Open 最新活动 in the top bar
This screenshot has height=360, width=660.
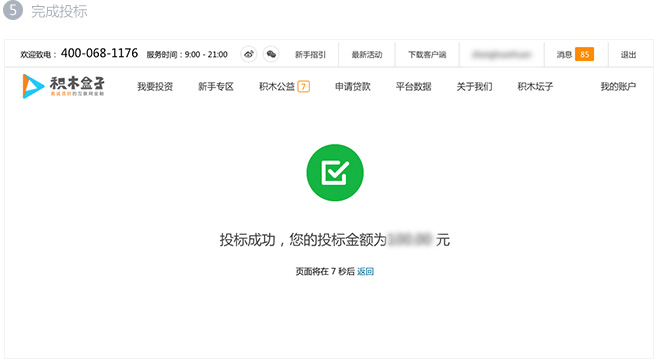[x=367, y=55]
